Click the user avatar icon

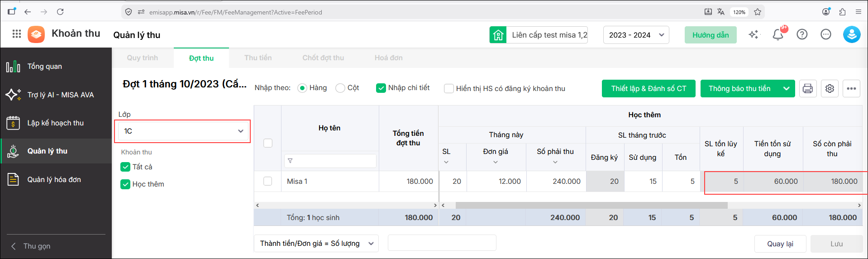coord(851,34)
